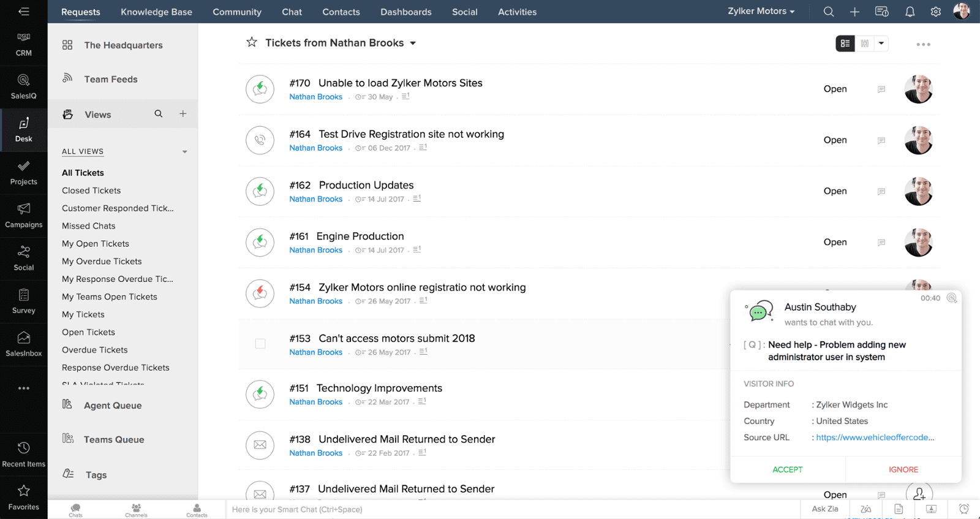Collapse the ALL VIEWS section arrow
980x519 pixels.
tap(184, 152)
